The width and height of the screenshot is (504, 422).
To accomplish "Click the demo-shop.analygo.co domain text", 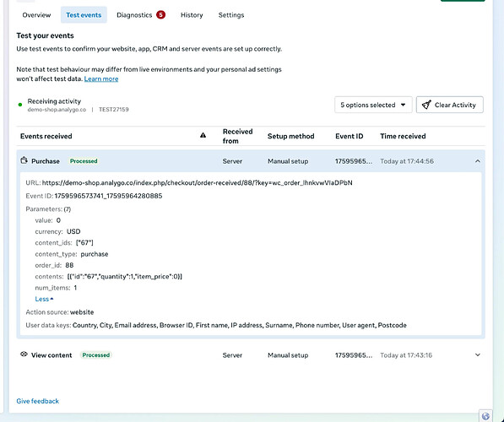I will click(x=57, y=110).
